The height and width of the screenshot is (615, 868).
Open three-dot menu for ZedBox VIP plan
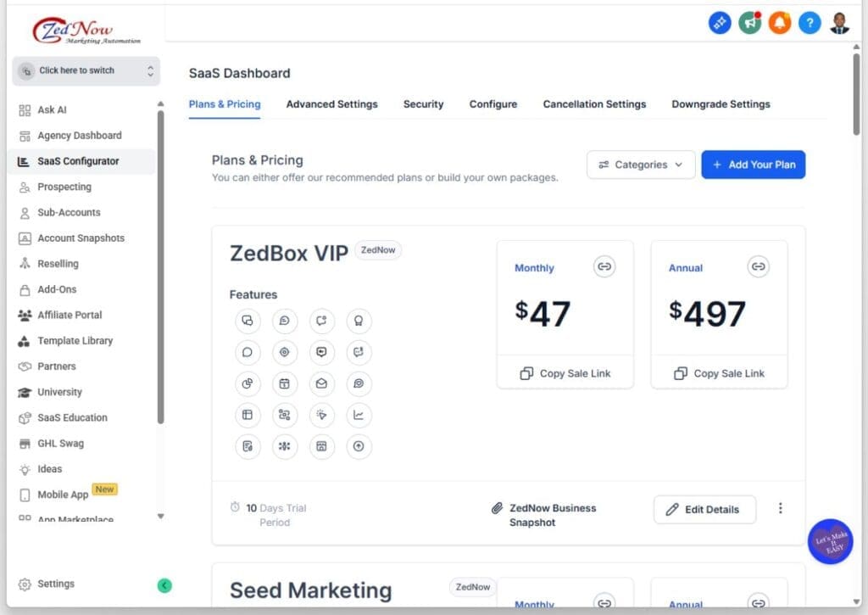point(780,509)
